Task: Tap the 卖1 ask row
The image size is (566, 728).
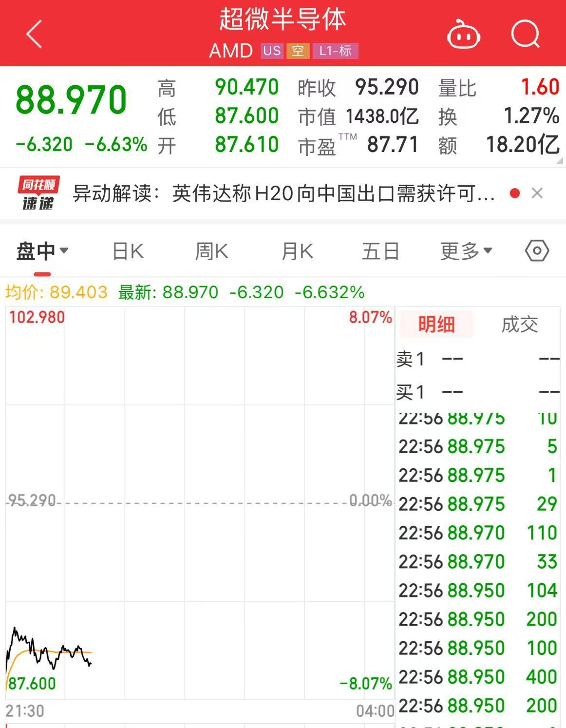Action: click(478, 359)
